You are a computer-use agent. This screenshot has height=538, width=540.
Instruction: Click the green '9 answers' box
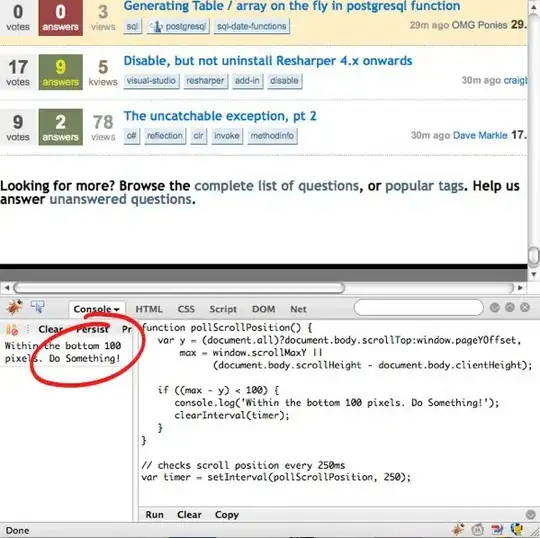tap(61, 72)
